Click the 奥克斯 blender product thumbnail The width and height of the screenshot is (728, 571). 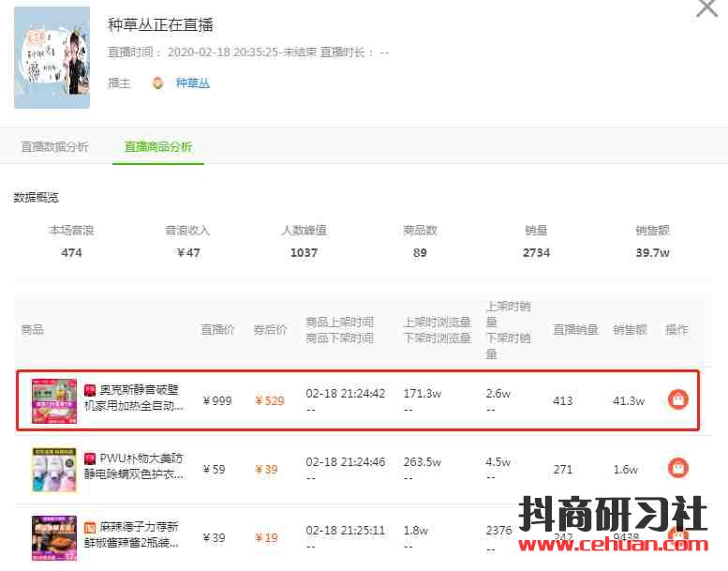coord(54,400)
